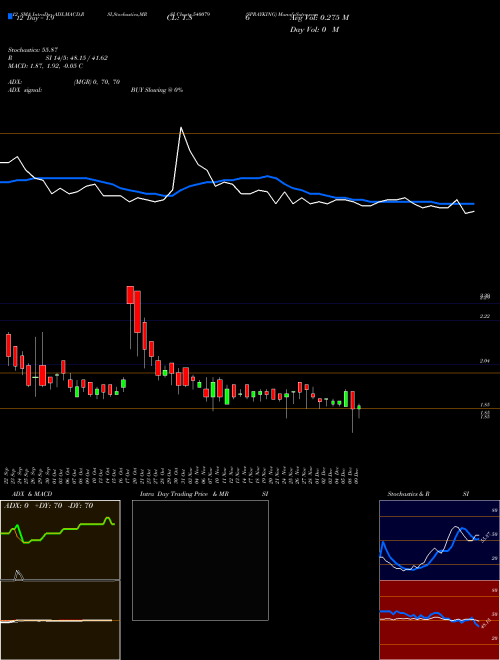
Task: Click the 'Stochastics: 55.87' reading
Action: coord(33,50)
